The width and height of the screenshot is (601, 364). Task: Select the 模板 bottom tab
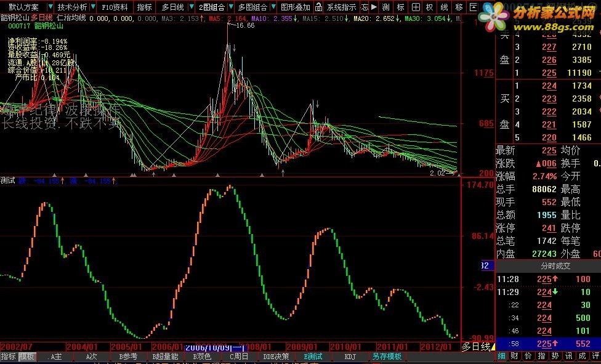click(27, 357)
